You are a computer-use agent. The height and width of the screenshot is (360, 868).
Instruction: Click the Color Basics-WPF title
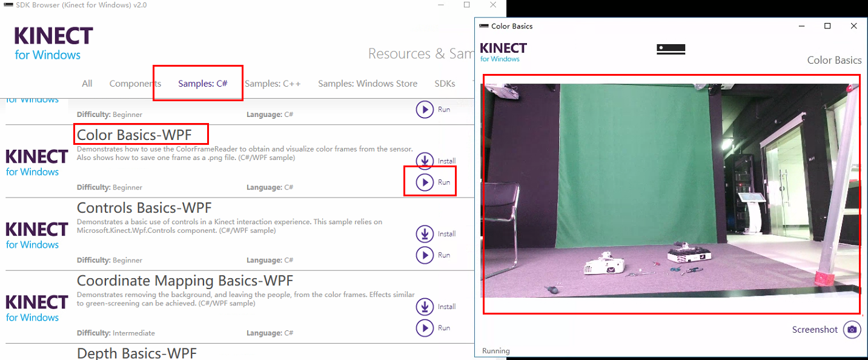[x=134, y=135]
